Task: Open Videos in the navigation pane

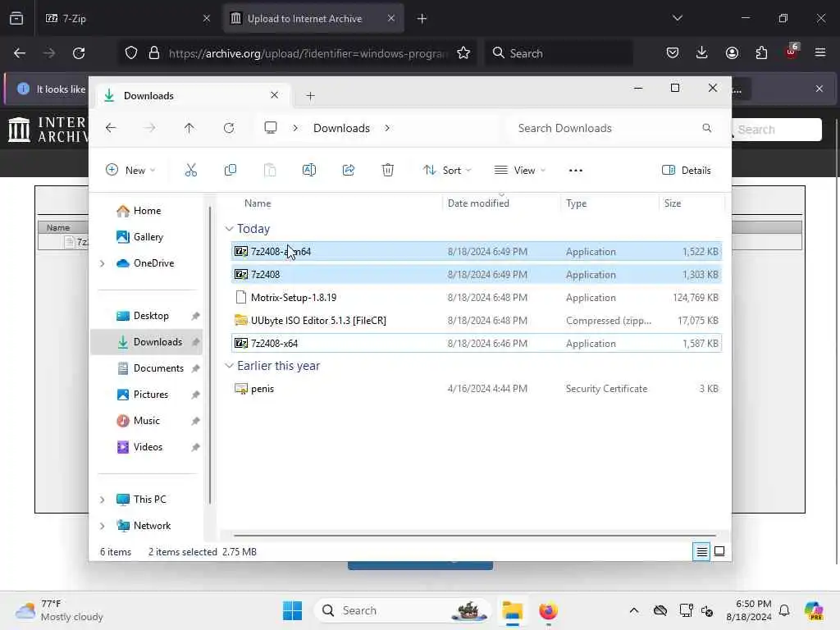Action: pos(139,447)
